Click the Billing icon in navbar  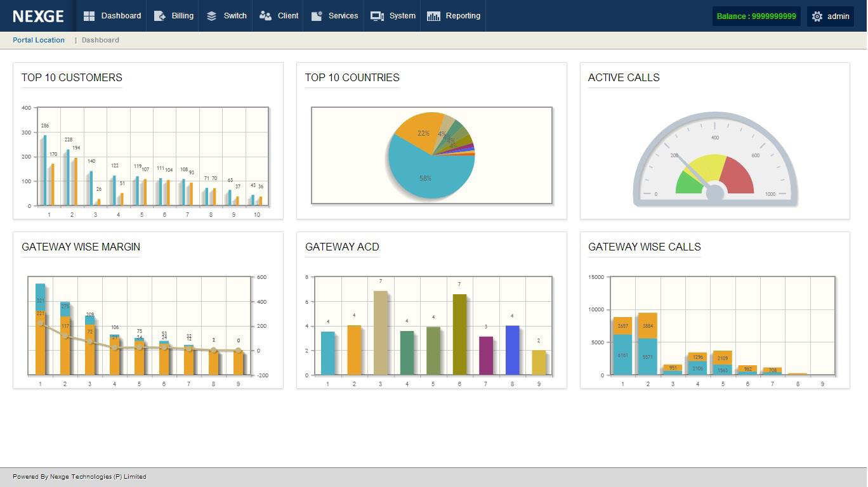160,16
